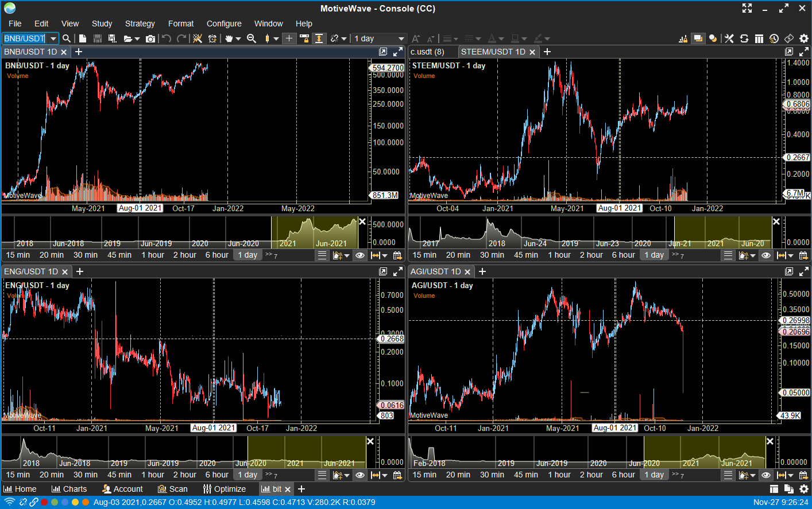Open the Configure menu

tap(224, 24)
